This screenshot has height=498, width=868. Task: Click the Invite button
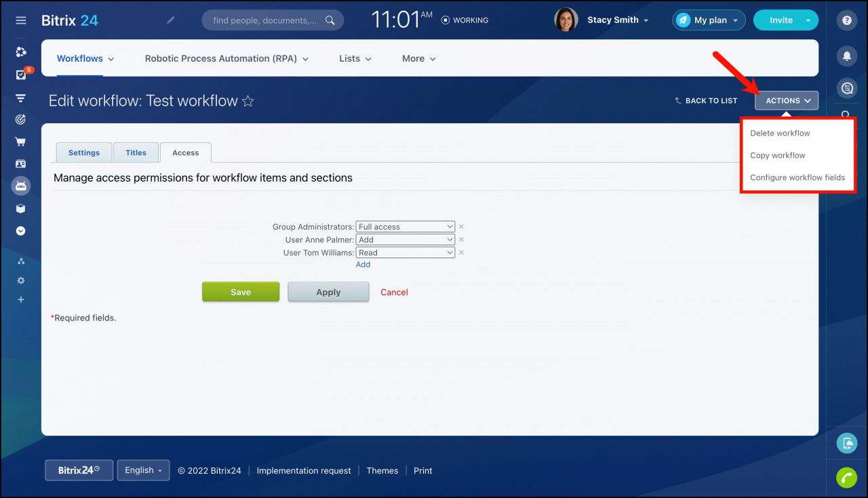[781, 20]
